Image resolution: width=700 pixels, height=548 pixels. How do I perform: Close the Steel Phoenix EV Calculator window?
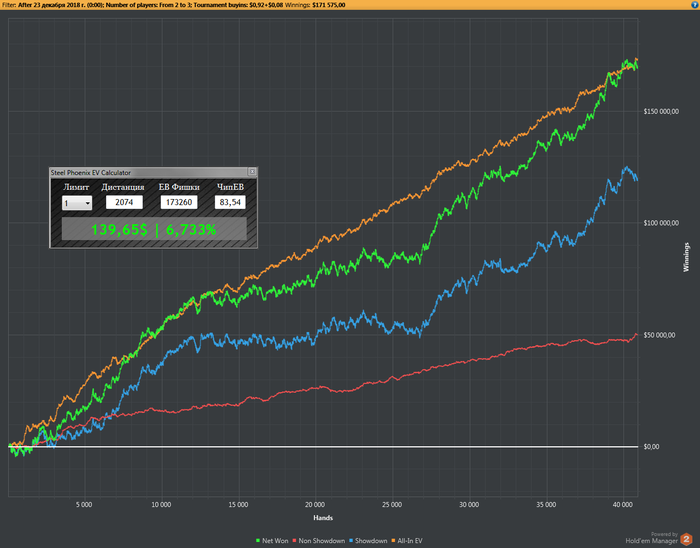[x=252, y=172]
